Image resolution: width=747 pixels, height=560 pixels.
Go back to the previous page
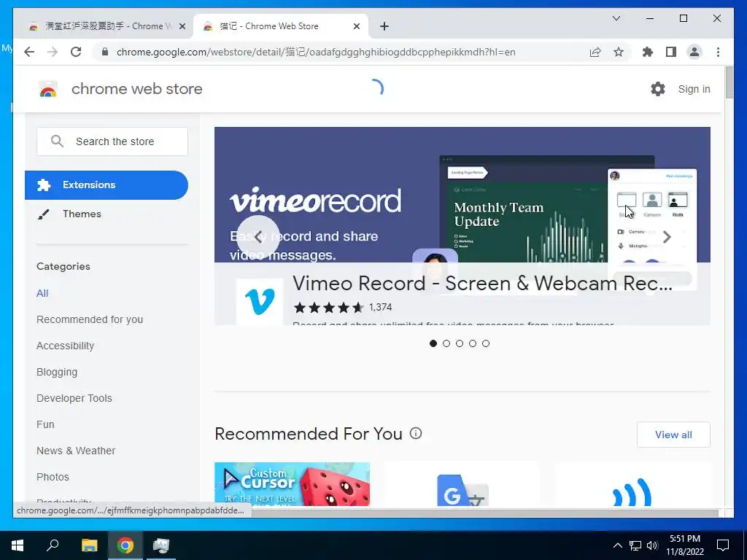point(29,52)
